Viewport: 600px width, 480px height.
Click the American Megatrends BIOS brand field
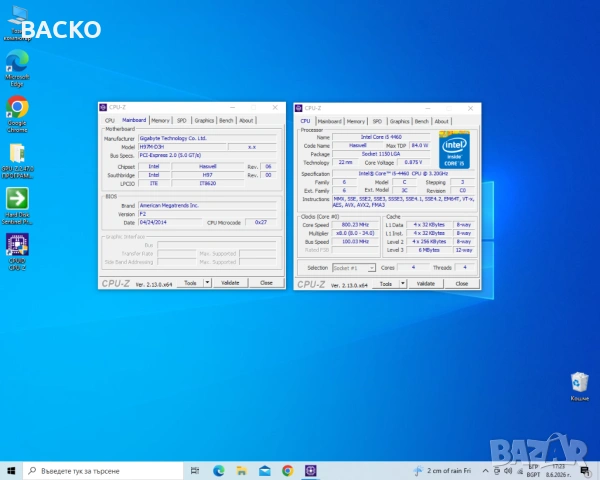(x=207, y=206)
